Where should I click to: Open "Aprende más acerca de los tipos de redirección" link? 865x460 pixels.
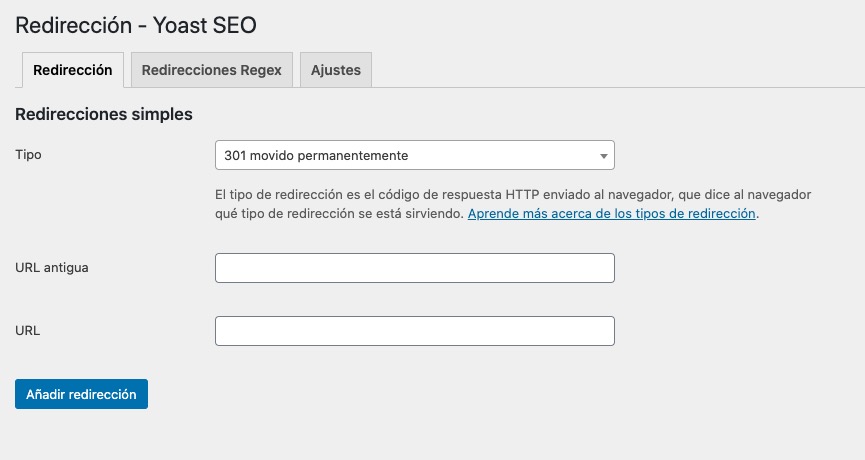point(611,214)
